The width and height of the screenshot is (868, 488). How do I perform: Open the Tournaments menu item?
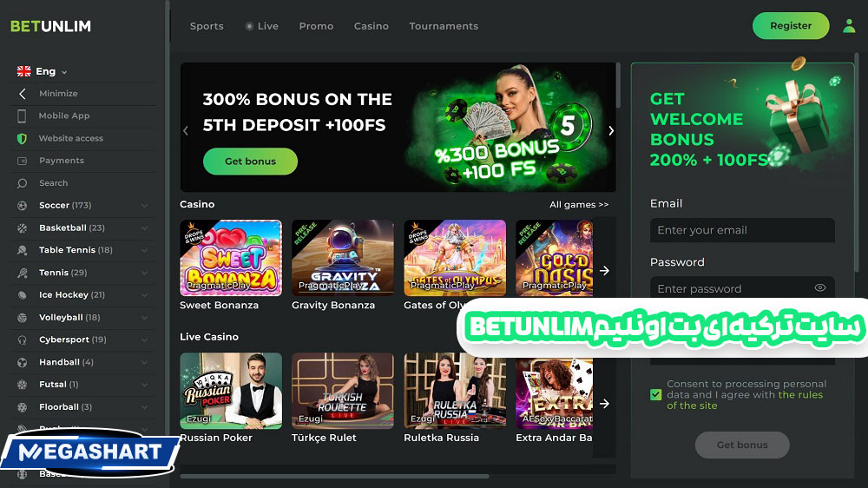pyautogui.click(x=444, y=26)
